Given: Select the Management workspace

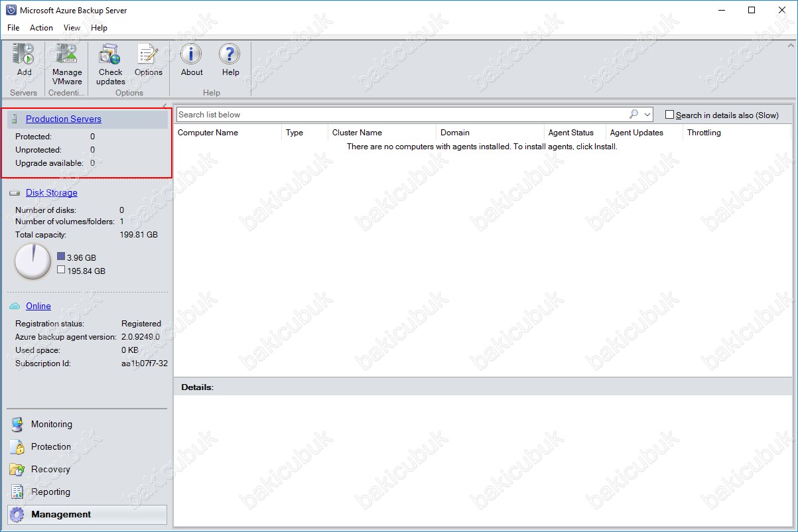Looking at the screenshot, I should [87, 515].
